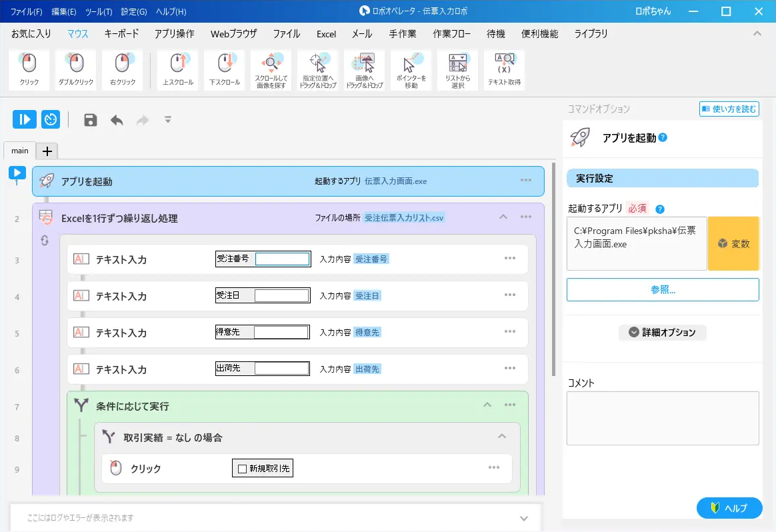Open more options on 出荷先 text input
Viewport: 776px width, 532px height.
[x=510, y=368]
